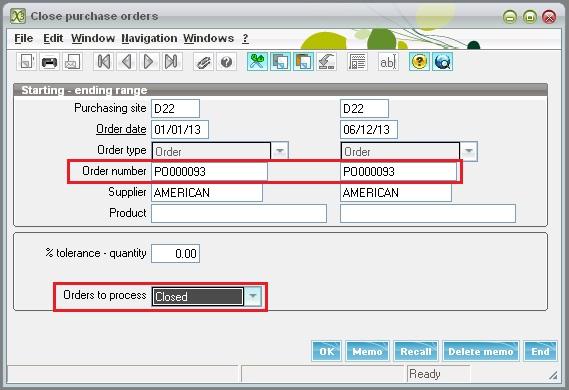The width and height of the screenshot is (569, 390).
Task: Expand the ending Order type dropdown
Action: [469, 151]
